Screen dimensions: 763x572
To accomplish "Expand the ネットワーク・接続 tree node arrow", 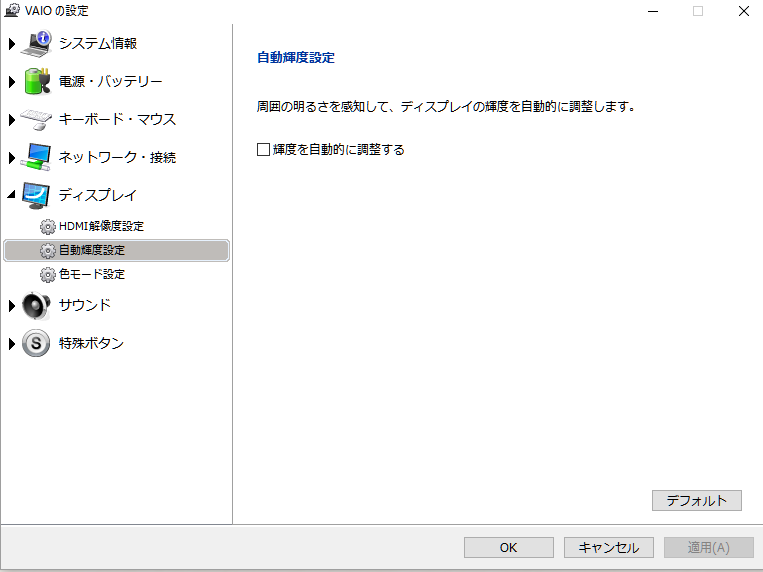I will tap(12, 158).
